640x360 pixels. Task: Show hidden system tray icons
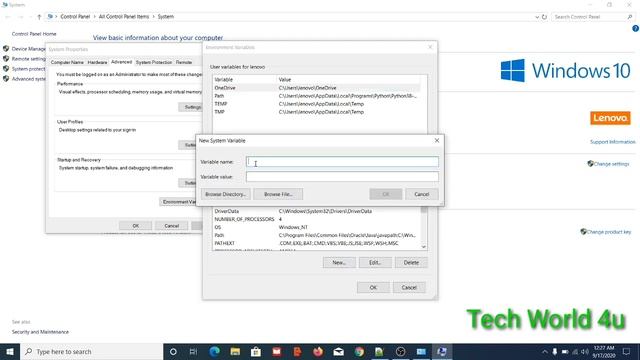[544, 351]
